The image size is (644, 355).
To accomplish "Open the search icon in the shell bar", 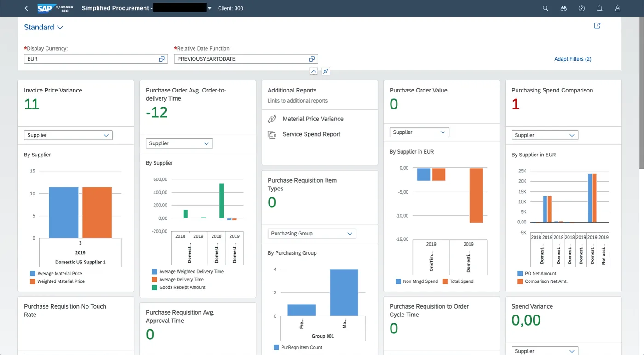I will [546, 8].
